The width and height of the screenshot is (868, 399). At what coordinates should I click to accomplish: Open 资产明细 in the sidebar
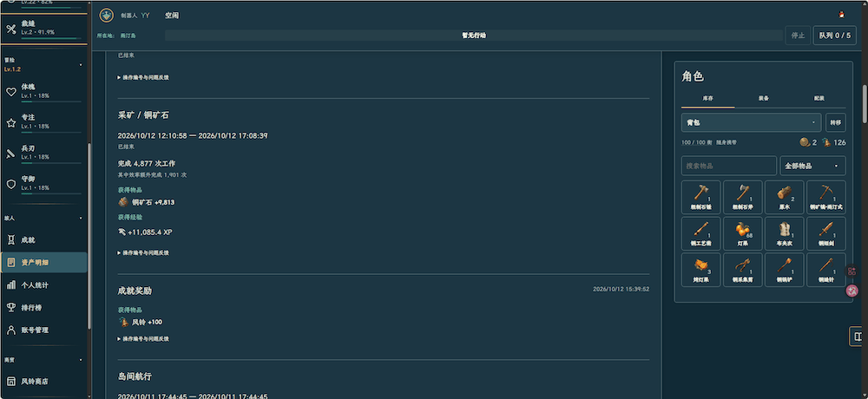click(43, 262)
